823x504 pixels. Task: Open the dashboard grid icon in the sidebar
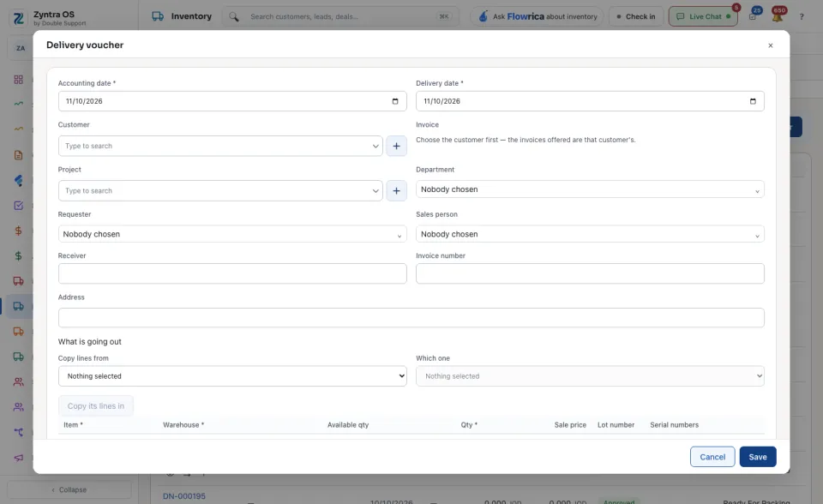tap(18, 79)
